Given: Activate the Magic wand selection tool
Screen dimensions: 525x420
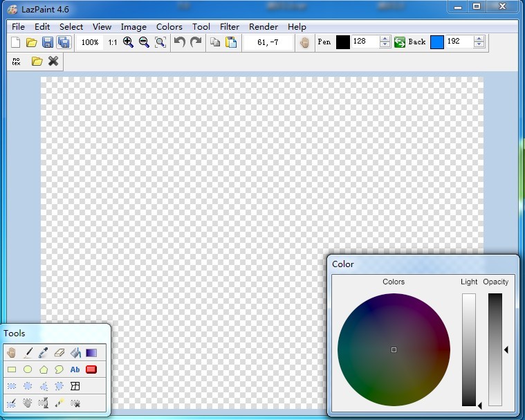Looking at the screenshot, I should (x=59, y=403).
